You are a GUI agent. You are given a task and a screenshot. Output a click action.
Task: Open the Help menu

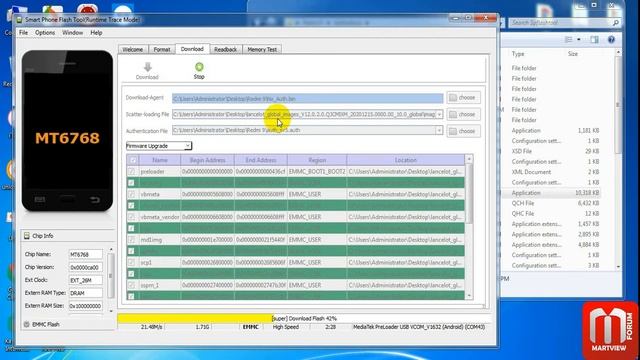pyautogui.click(x=96, y=33)
